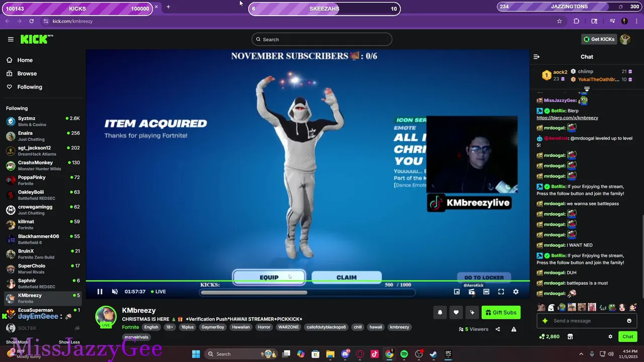Click the KICK logo
The height and width of the screenshot is (362, 644).
point(37,39)
